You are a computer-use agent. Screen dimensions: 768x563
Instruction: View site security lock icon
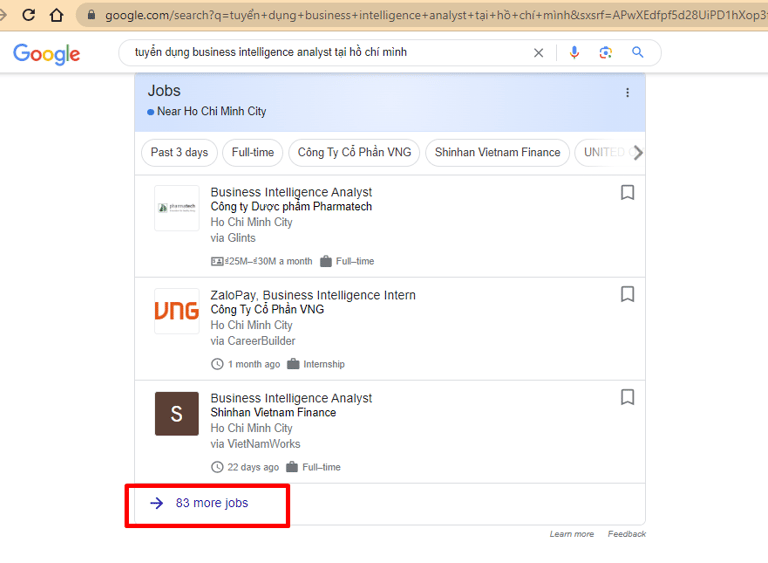click(x=91, y=15)
